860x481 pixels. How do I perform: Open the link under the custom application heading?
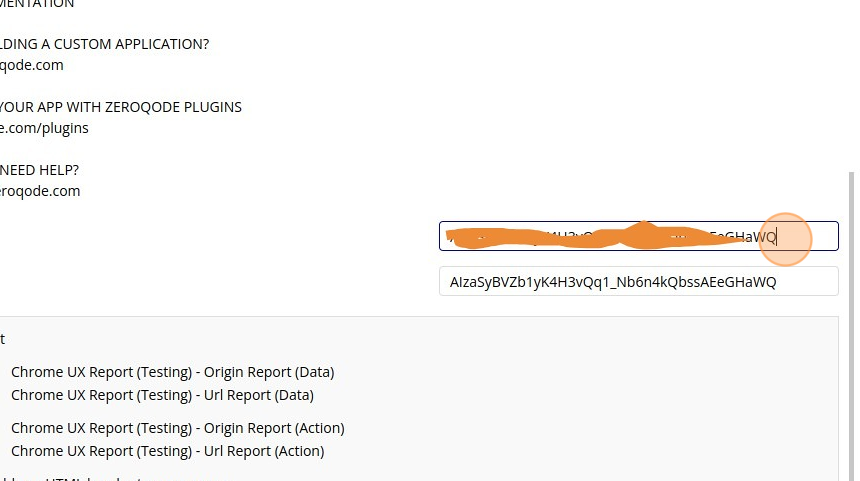coord(32,65)
